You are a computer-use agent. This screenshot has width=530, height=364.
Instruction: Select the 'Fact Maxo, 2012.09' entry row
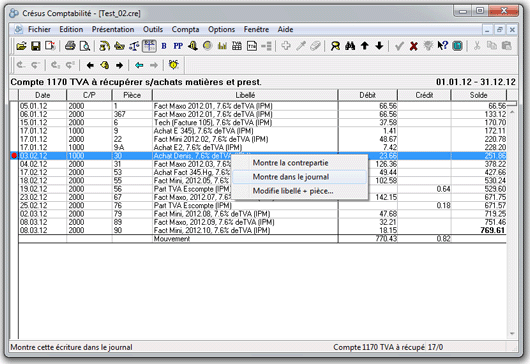click(262, 222)
